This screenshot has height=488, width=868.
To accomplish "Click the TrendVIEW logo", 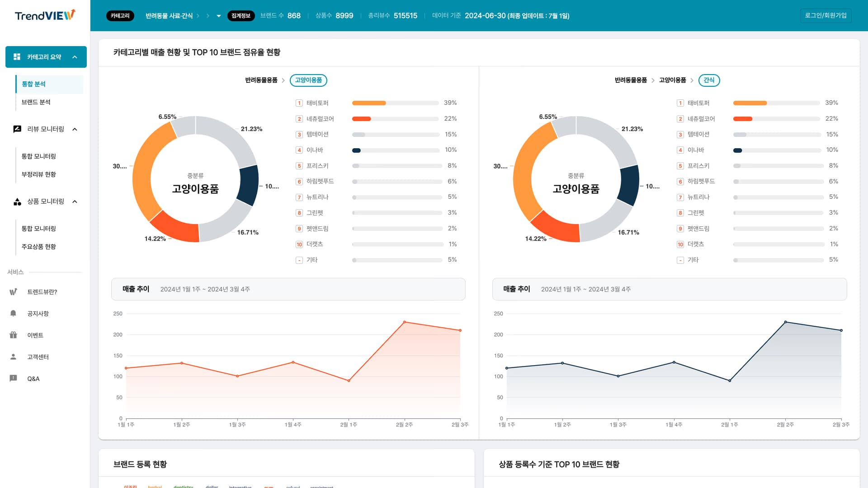I will point(45,15).
